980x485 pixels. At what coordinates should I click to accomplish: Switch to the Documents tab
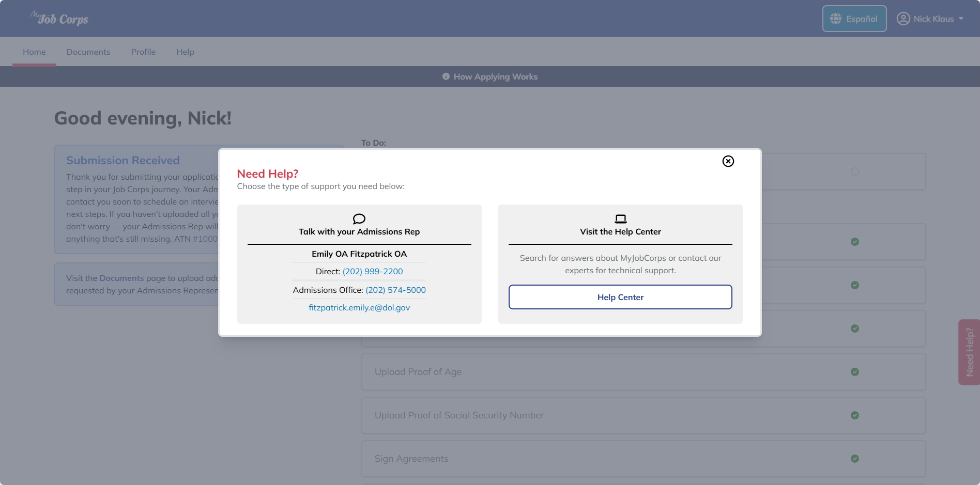tap(88, 52)
